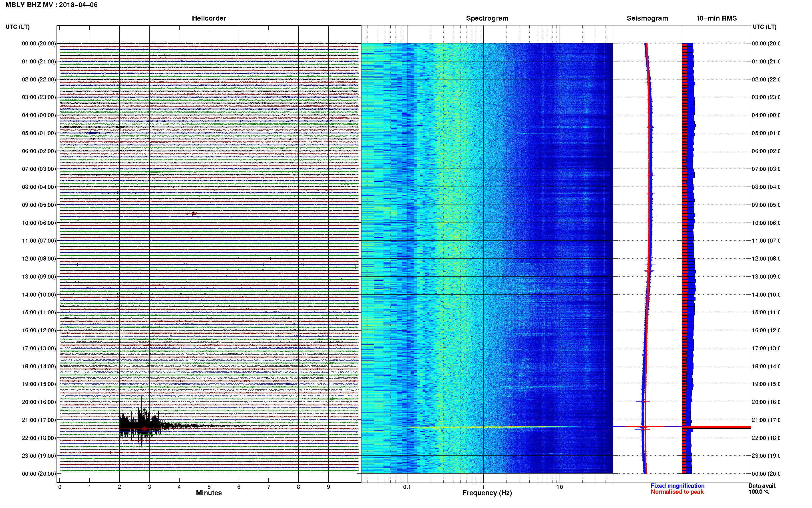
Task: Click the title "MBLY BHZ MV : 2018-04-06"
Action: point(51,5)
